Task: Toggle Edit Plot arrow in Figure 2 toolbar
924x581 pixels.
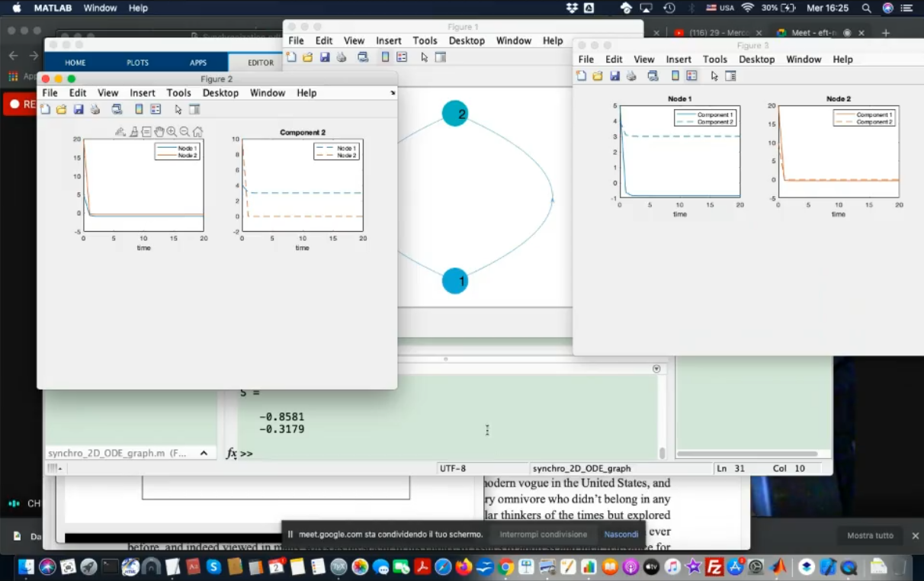Action: pos(178,110)
